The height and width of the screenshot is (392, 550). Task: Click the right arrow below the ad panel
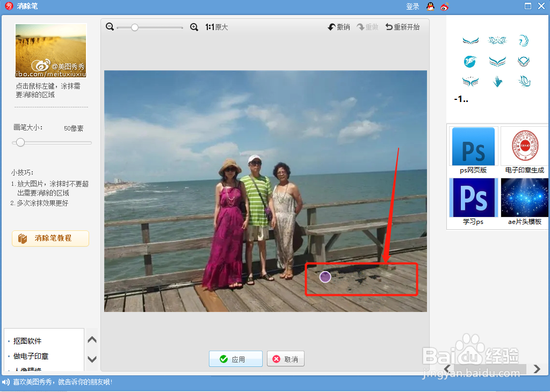pos(537,369)
